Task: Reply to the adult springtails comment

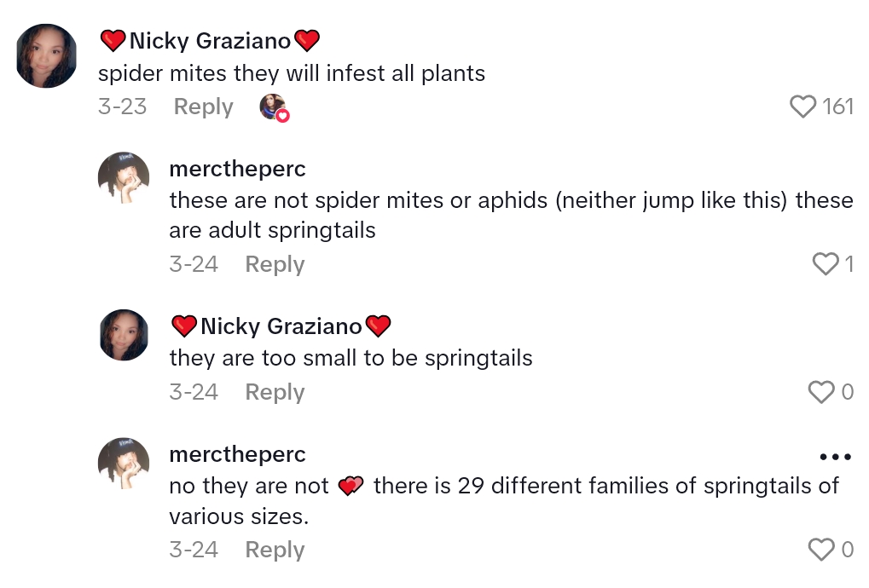Action: (275, 264)
